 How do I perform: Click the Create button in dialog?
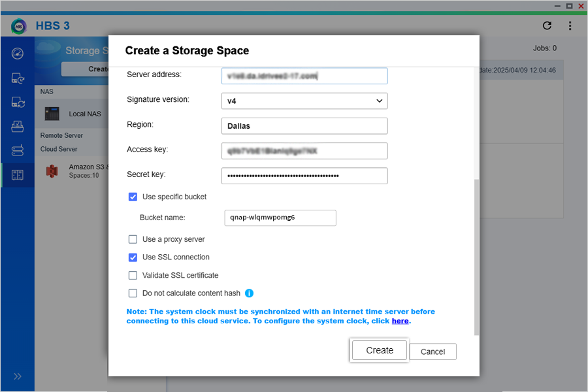pos(380,350)
